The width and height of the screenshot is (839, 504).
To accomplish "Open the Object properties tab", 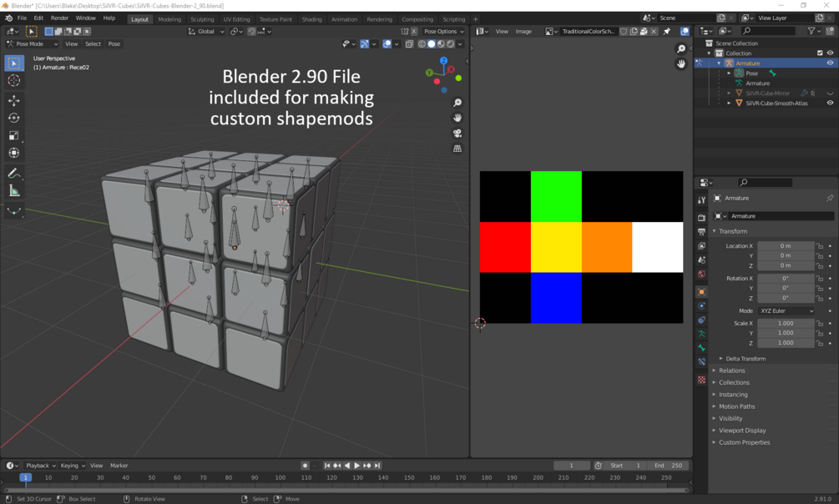I will click(x=701, y=291).
